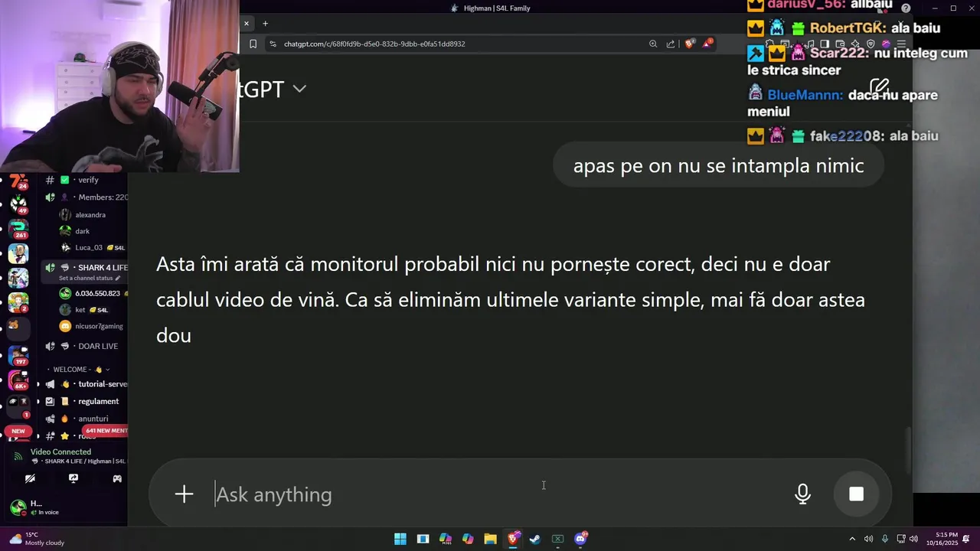Start new chat with pencil icon
The height and width of the screenshot is (551, 980).
[879, 87]
